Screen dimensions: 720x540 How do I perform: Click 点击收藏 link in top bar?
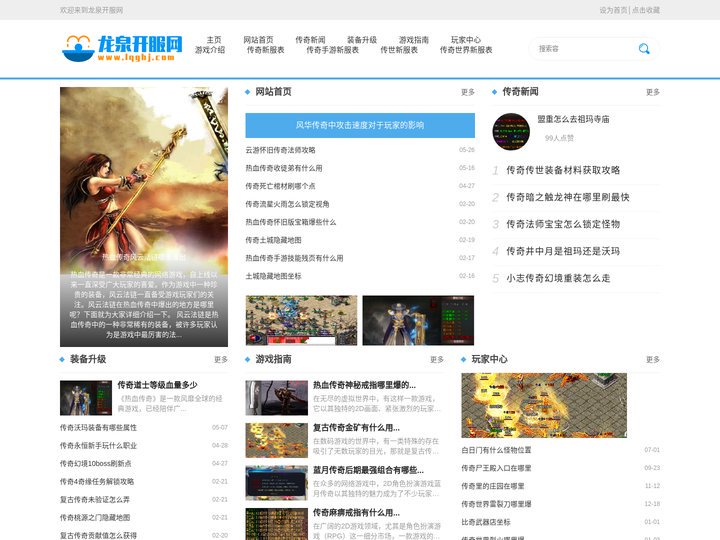[646, 10]
